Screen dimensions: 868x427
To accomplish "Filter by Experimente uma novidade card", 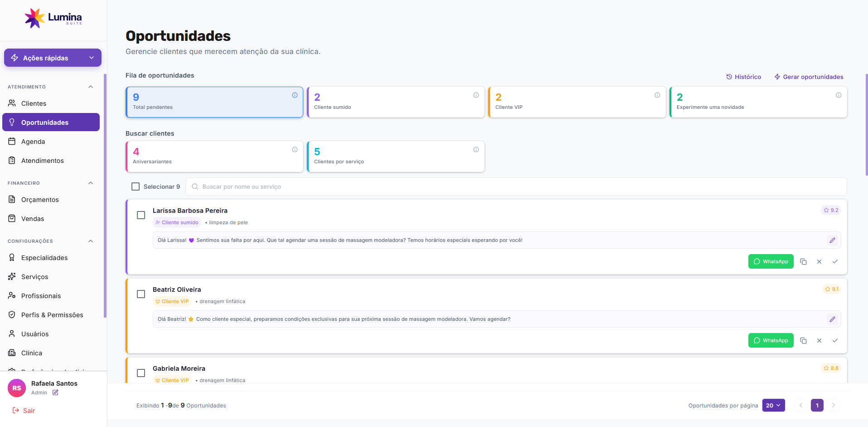I will (758, 102).
